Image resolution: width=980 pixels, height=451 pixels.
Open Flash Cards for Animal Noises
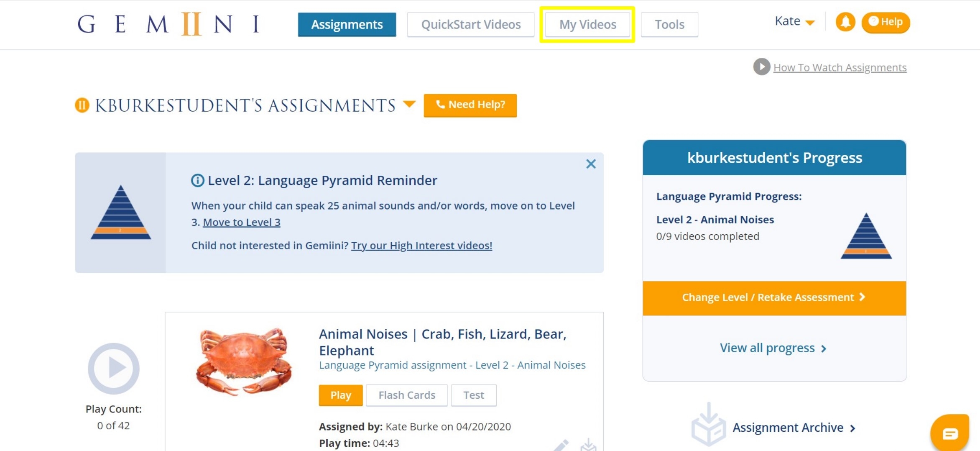point(406,395)
